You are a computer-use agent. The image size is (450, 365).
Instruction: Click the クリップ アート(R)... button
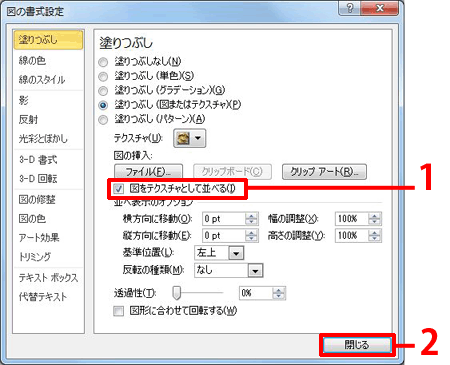pyautogui.click(x=324, y=172)
